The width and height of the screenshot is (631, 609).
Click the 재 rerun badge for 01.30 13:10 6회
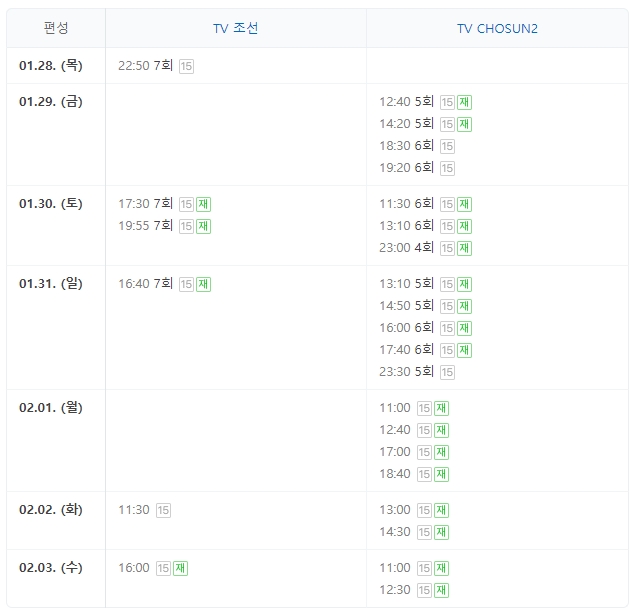point(464,226)
